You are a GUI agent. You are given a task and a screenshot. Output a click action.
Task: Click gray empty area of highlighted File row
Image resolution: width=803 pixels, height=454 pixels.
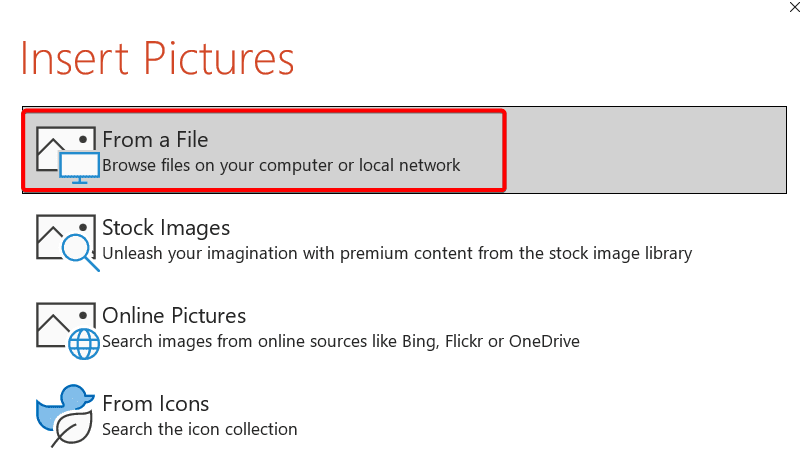(646, 150)
